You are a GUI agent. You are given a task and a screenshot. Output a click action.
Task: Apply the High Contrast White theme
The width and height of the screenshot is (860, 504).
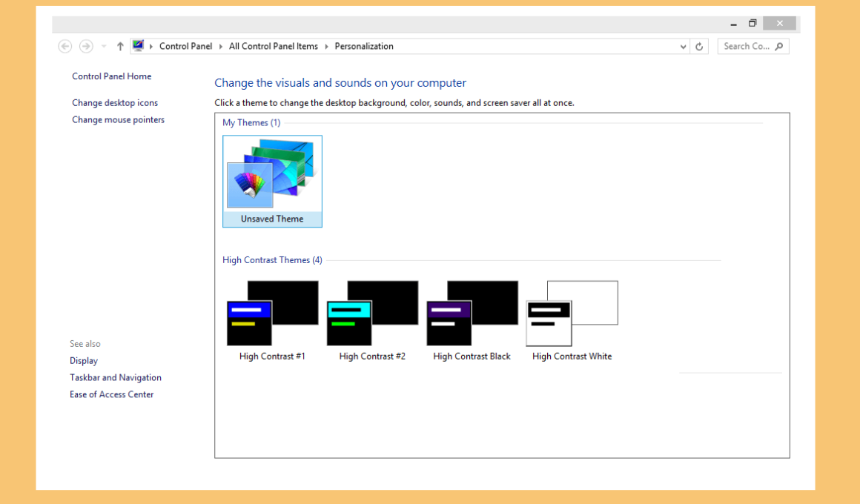point(572,321)
